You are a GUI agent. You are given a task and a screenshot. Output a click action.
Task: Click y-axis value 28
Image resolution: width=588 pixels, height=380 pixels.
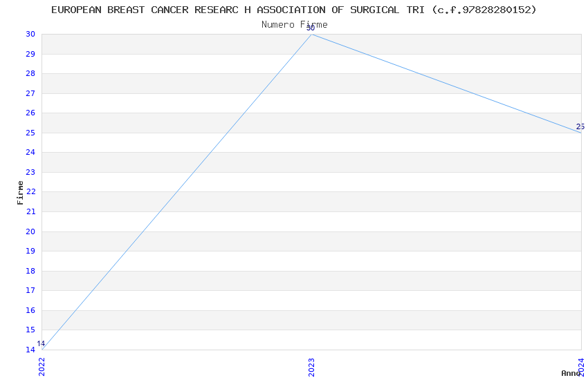click(x=30, y=73)
